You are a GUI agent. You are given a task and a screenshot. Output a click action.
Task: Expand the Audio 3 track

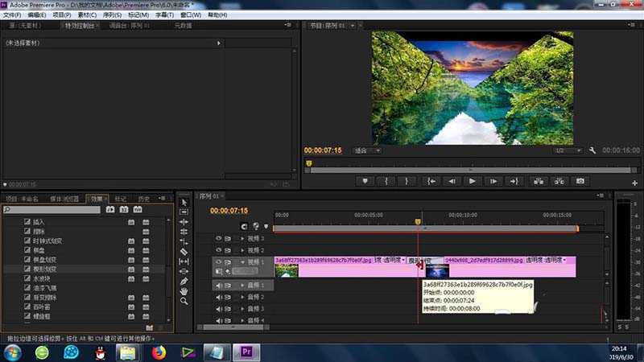coord(242,309)
